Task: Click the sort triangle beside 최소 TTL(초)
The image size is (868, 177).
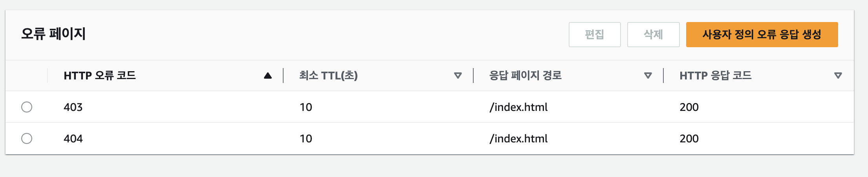Action: point(458,76)
